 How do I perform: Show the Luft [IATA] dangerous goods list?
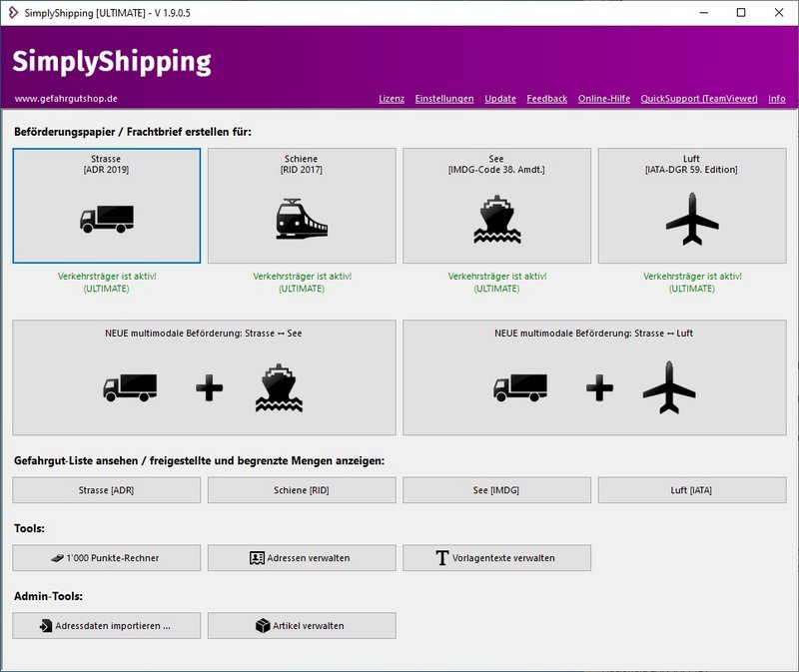pos(692,490)
